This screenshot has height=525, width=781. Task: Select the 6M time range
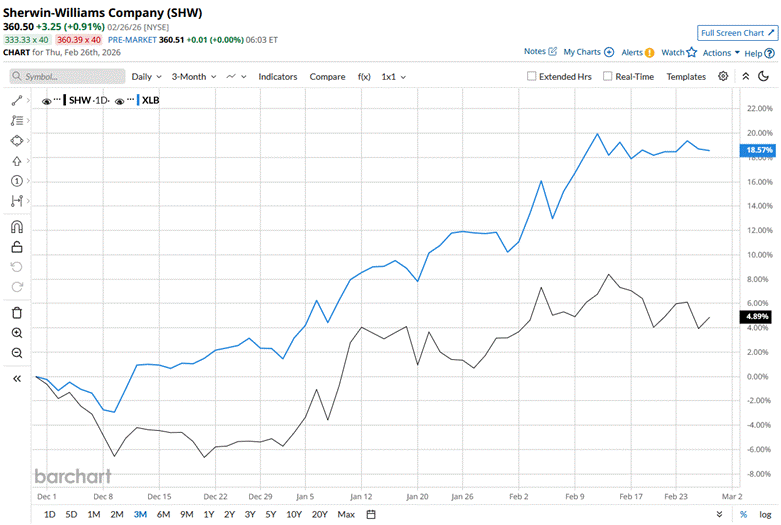163,514
